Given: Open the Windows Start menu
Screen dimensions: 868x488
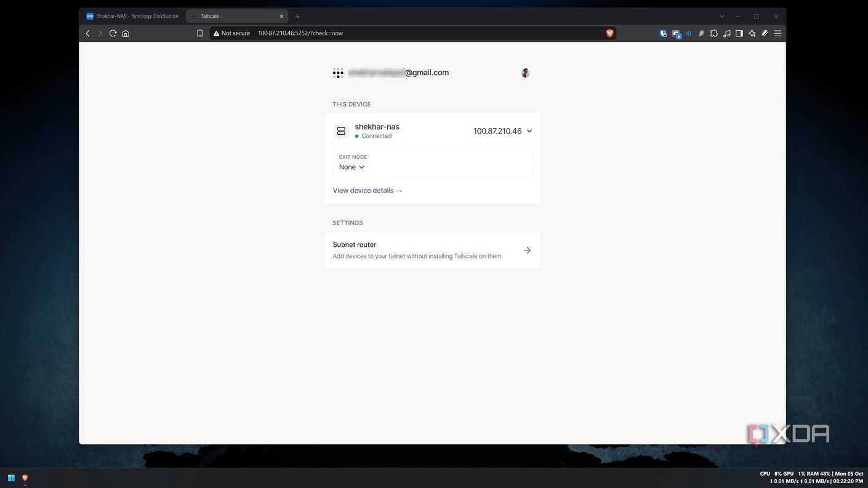Looking at the screenshot, I should tap(11, 478).
